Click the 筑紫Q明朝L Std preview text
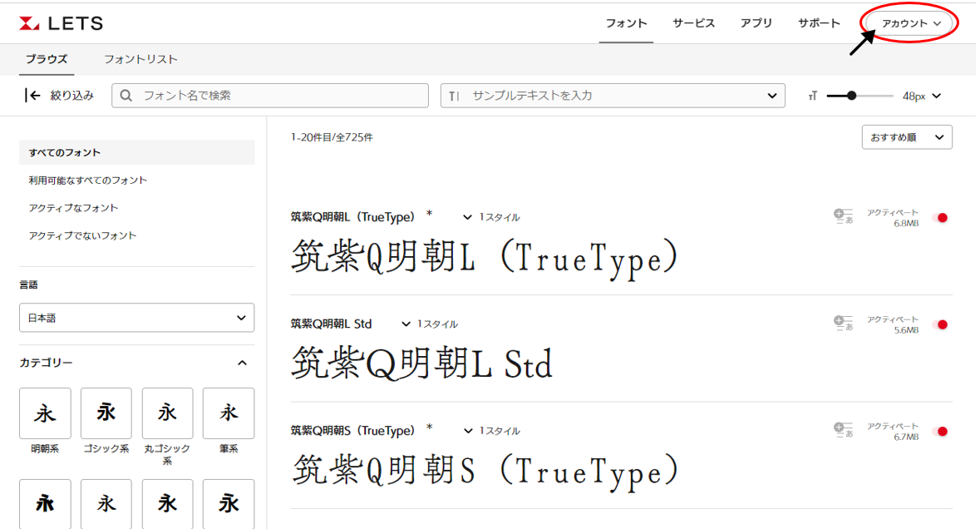Viewport: 980px width, 529px height. coord(422,364)
